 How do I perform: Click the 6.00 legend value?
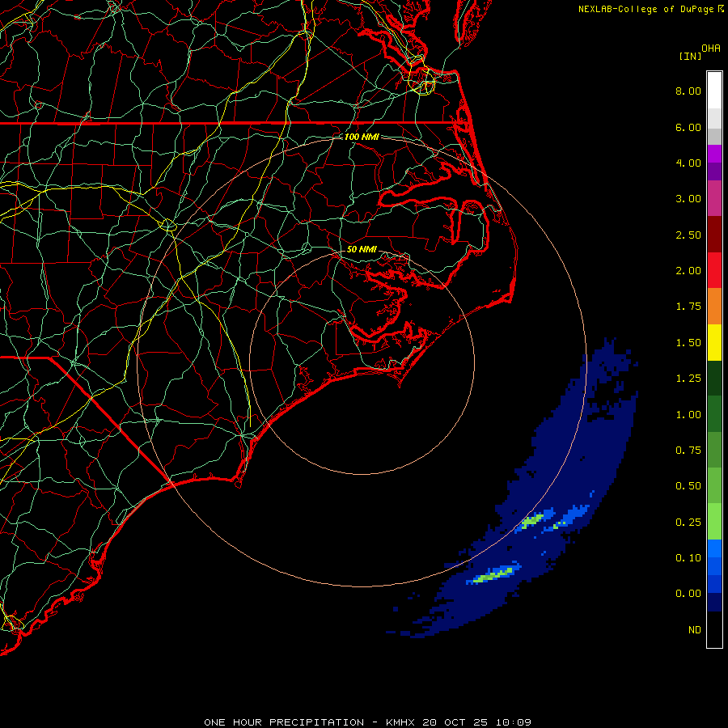tap(688, 127)
